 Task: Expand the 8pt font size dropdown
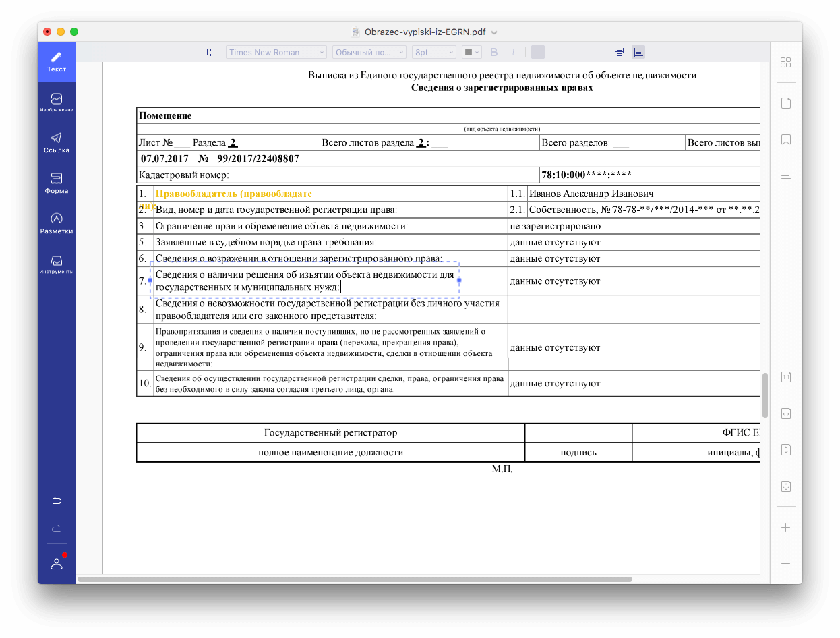coord(433,52)
